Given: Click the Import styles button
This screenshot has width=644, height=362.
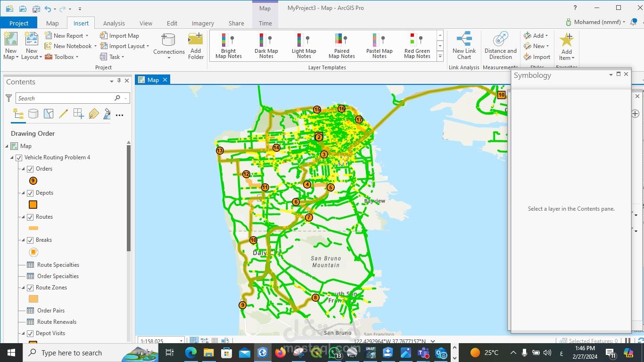Looking at the screenshot, I should 537,57.
